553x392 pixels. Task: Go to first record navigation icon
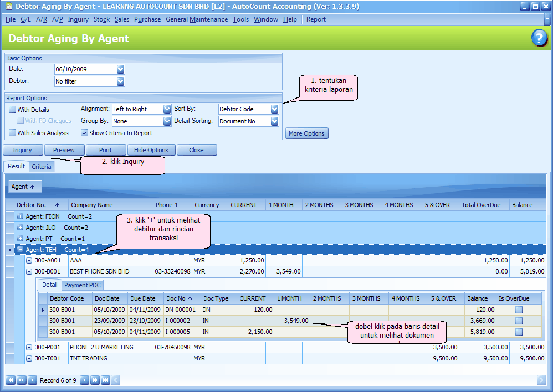pyautogui.click(x=10, y=380)
